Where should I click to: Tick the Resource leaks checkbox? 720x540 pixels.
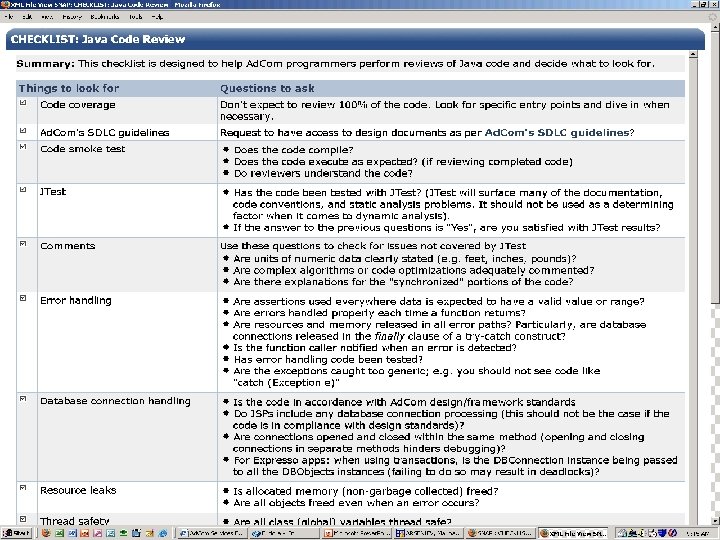(x=23, y=488)
